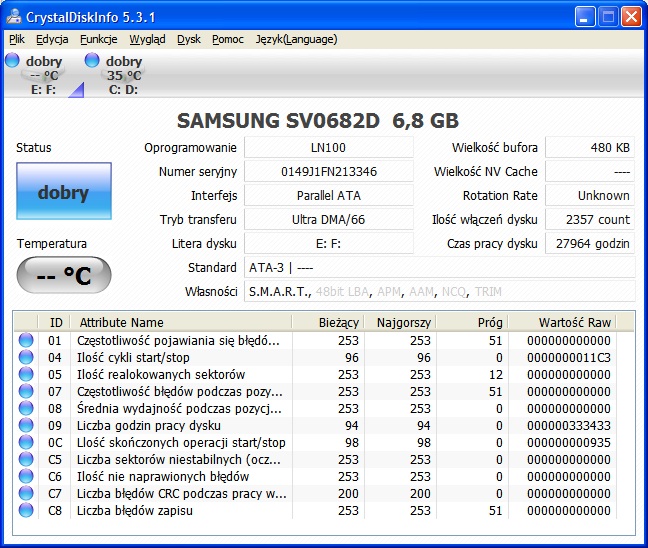Image resolution: width=648 pixels, height=548 pixels.
Task: Click status orb for attribute C8
Action: (x=26, y=510)
